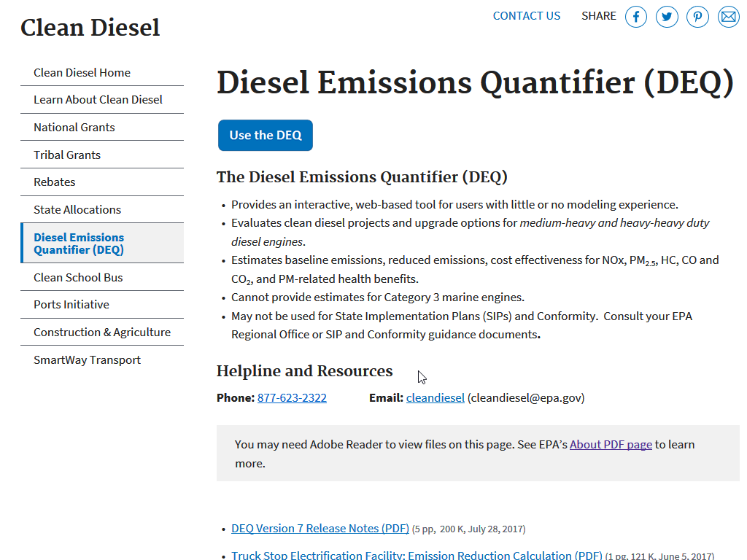
Task: Open the Rebates sidebar item
Action: pyautogui.click(x=55, y=182)
